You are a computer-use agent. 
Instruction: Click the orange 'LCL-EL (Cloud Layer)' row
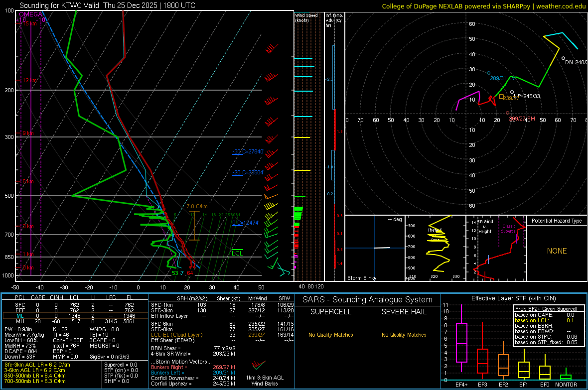coord(222,335)
